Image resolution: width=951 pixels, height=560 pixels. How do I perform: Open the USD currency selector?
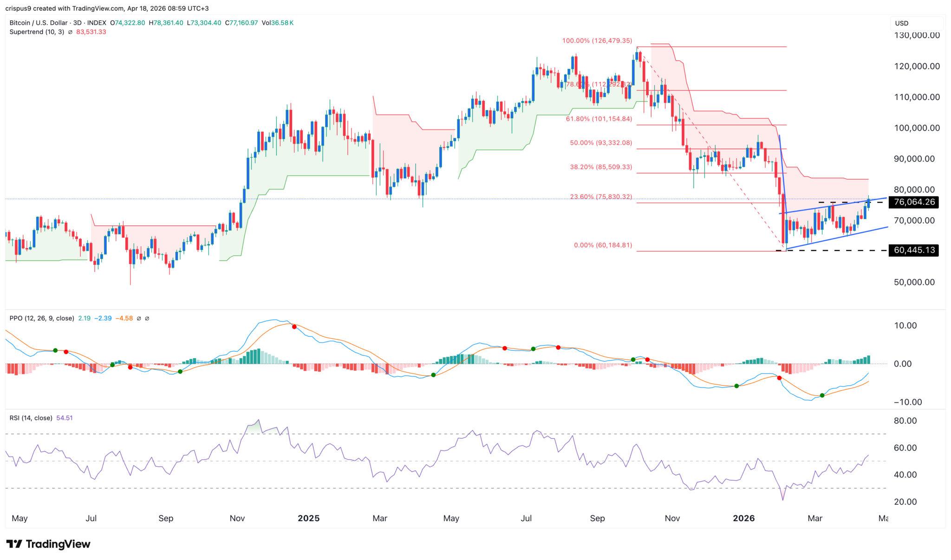click(x=903, y=23)
